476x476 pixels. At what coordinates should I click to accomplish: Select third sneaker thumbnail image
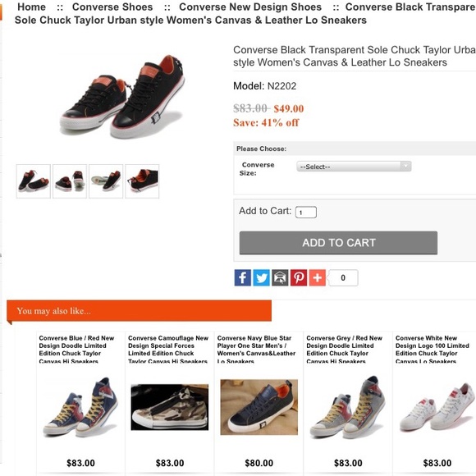click(x=106, y=181)
